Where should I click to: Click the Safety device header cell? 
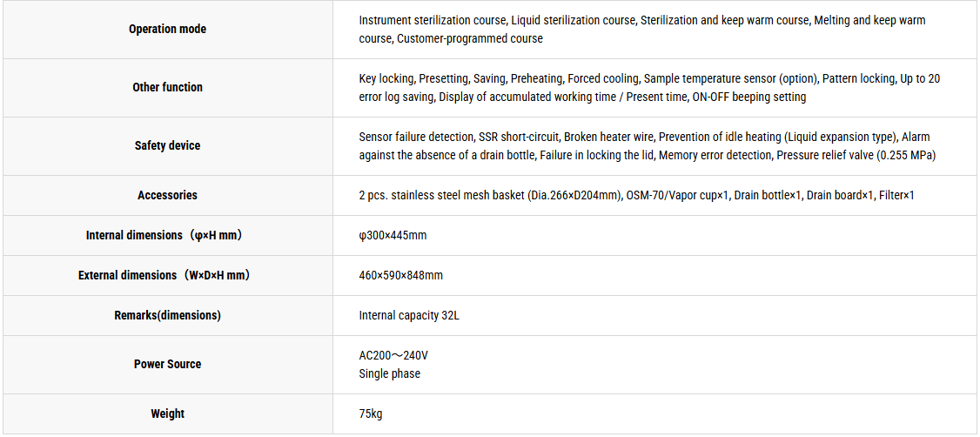[167, 145]
